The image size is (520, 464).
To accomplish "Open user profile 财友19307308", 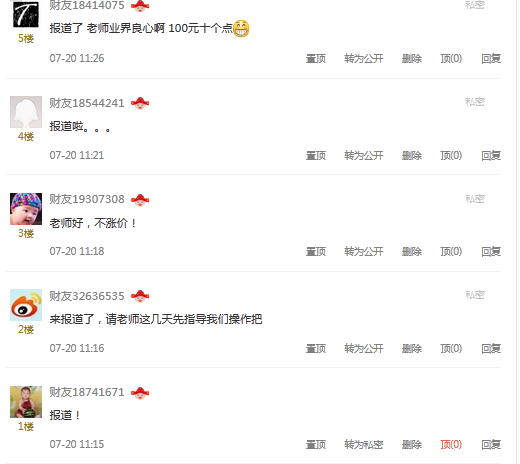I will 87,199.
